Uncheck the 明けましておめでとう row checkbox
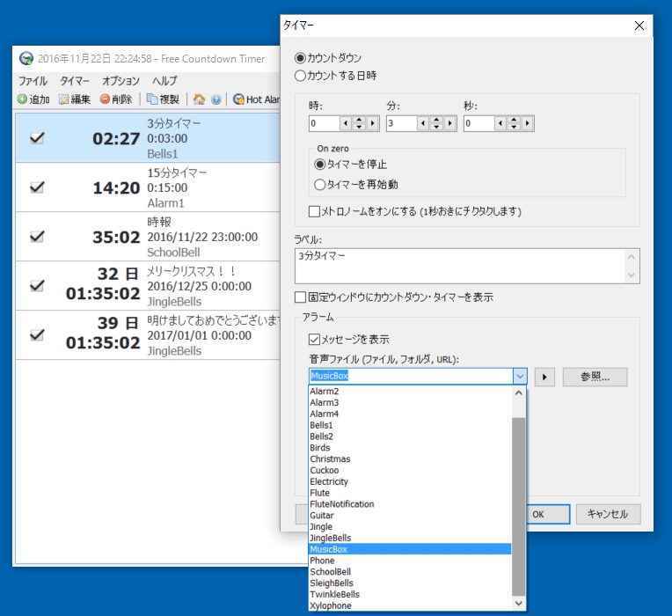Screen dimensions: 672x616 [x=37, y=334]
